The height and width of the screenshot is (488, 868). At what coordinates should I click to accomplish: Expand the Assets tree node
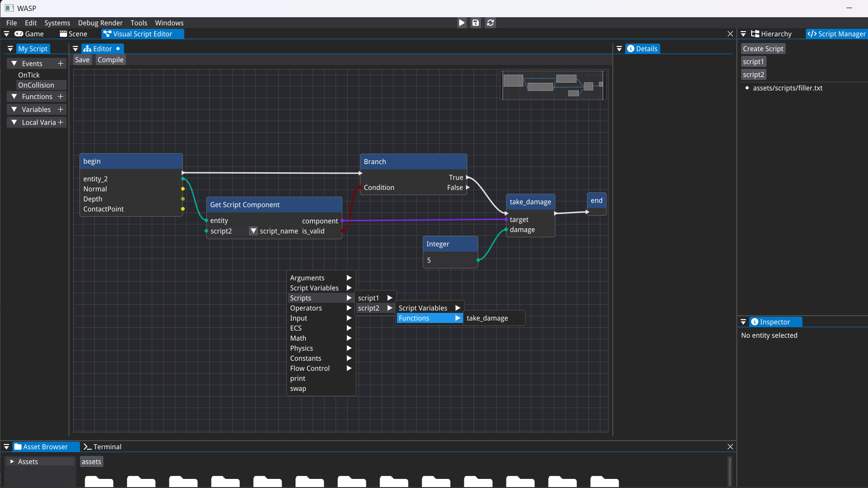coord(12,462)
